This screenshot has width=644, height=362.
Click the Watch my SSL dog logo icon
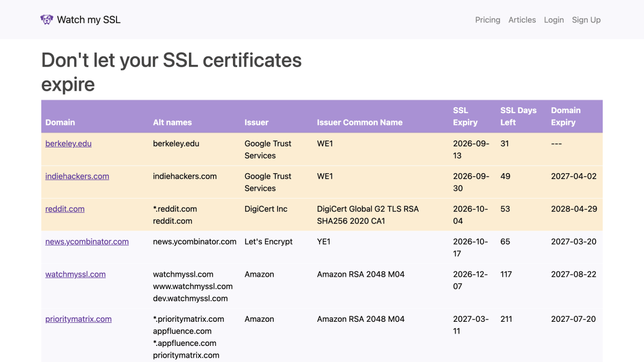(x=47, y=19)
